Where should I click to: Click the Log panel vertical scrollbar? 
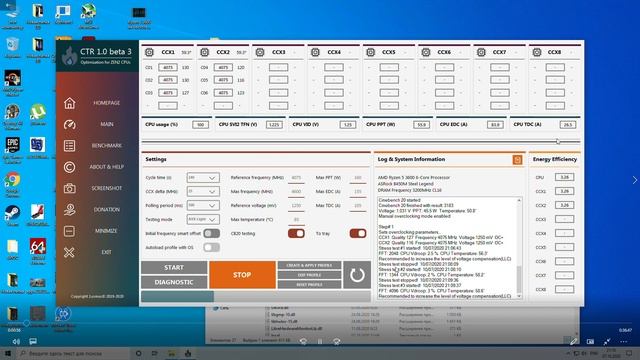click(519, 249)
